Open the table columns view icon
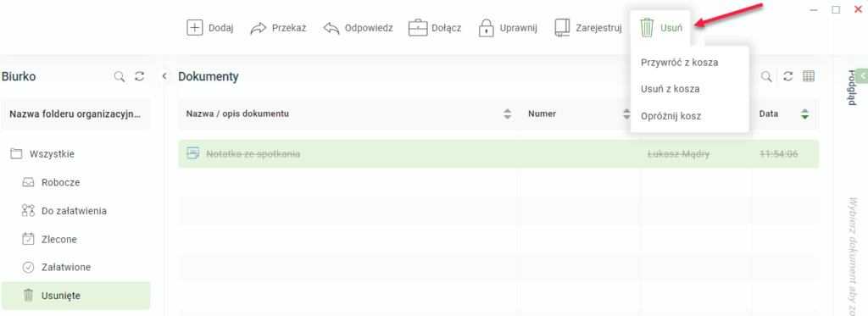The width and height of the screenshot is (868, 316). (x=808, y=77)
